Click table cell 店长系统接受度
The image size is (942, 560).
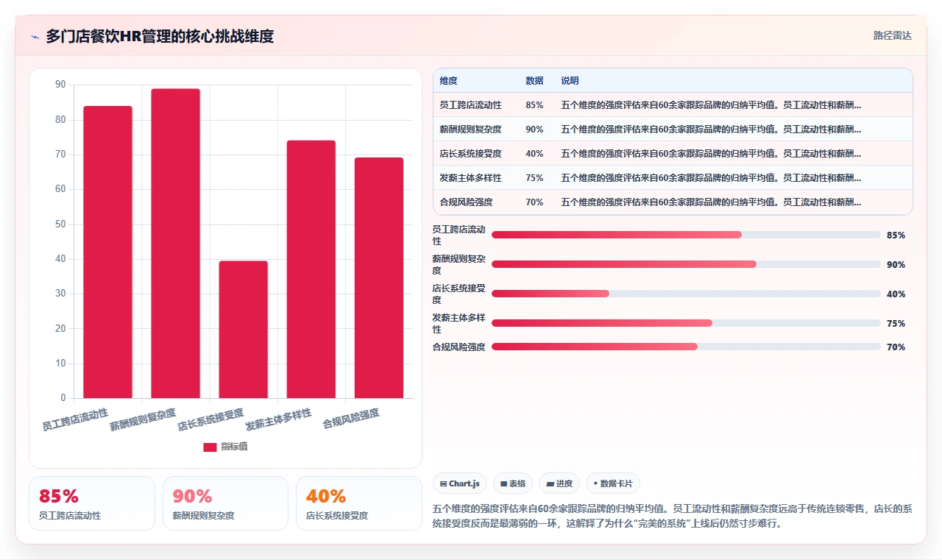[x=470, y=154]
